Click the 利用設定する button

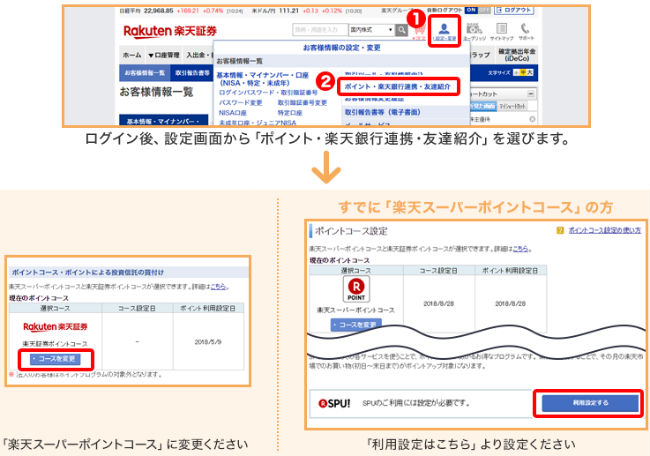point(590,403)
